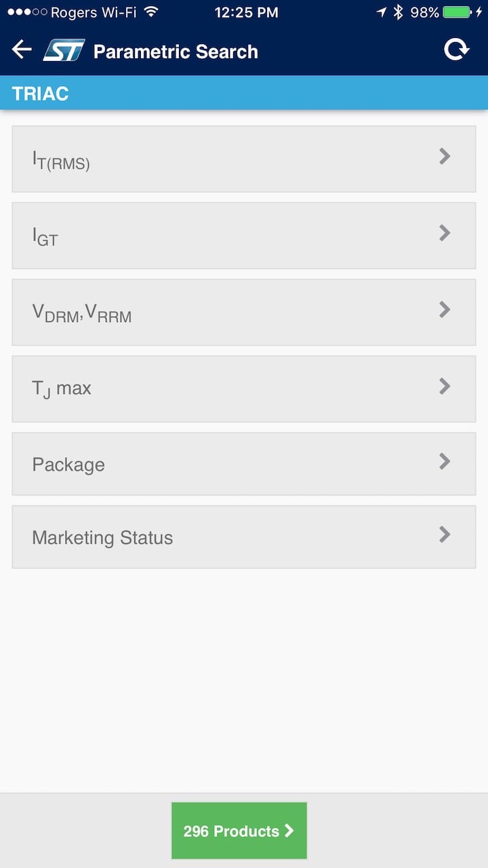The image size is (488, 868).
Task: Open the Package filter row
Action: click(x=244, y=464)
